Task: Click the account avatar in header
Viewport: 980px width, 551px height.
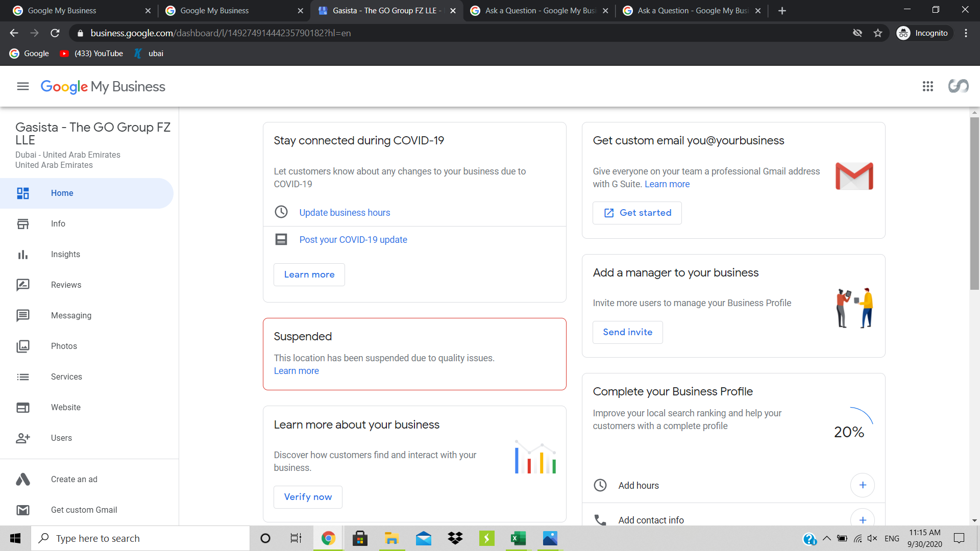Action: (x=958, y=86)
